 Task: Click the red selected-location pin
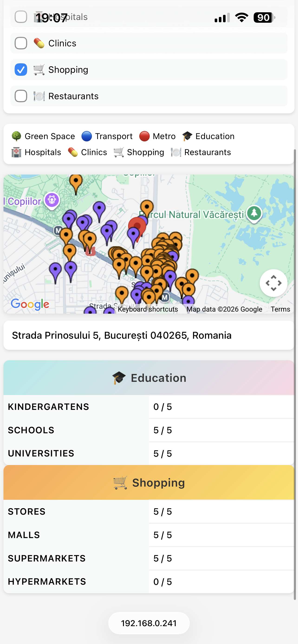click(x=137, y=226)
